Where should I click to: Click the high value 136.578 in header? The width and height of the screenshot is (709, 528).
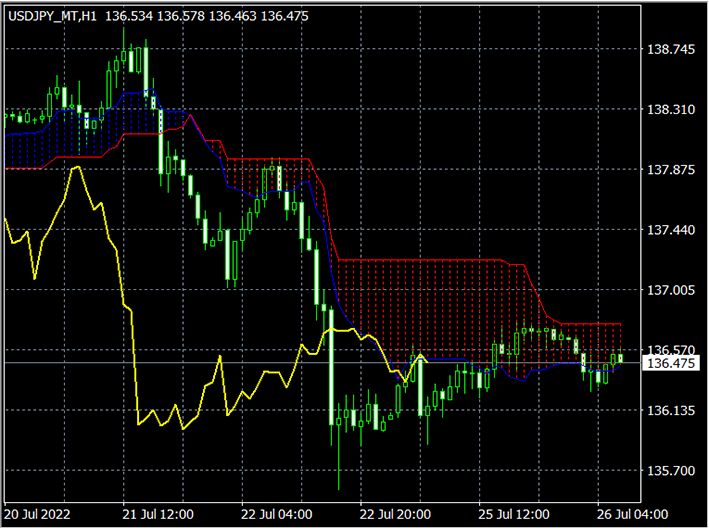[x=181, y=16]
